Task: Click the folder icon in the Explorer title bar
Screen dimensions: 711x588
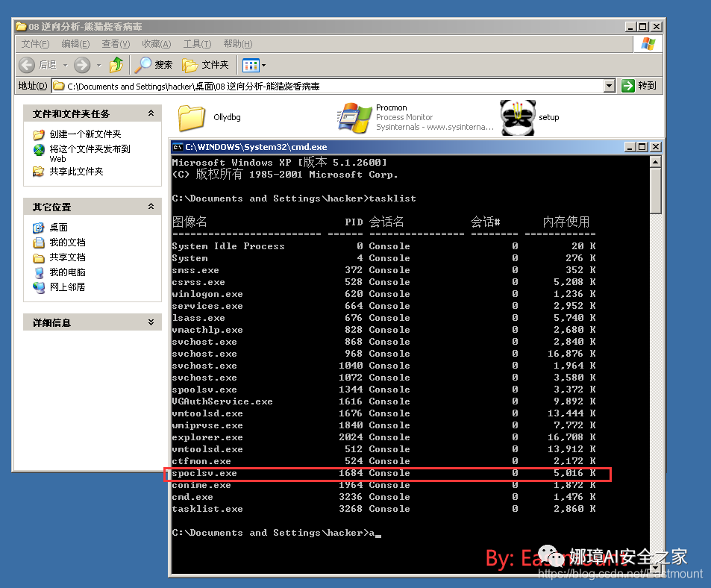Action: [x=22, y=27]
